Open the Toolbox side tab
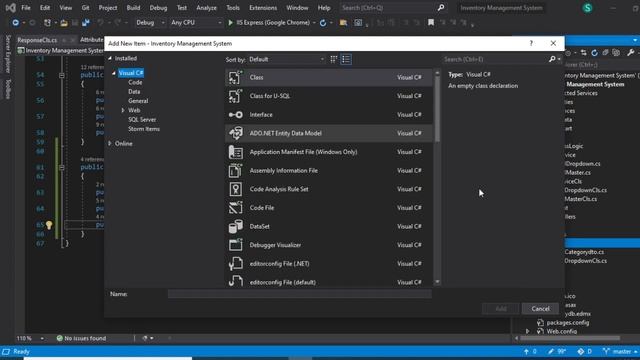 click(8, 89)
